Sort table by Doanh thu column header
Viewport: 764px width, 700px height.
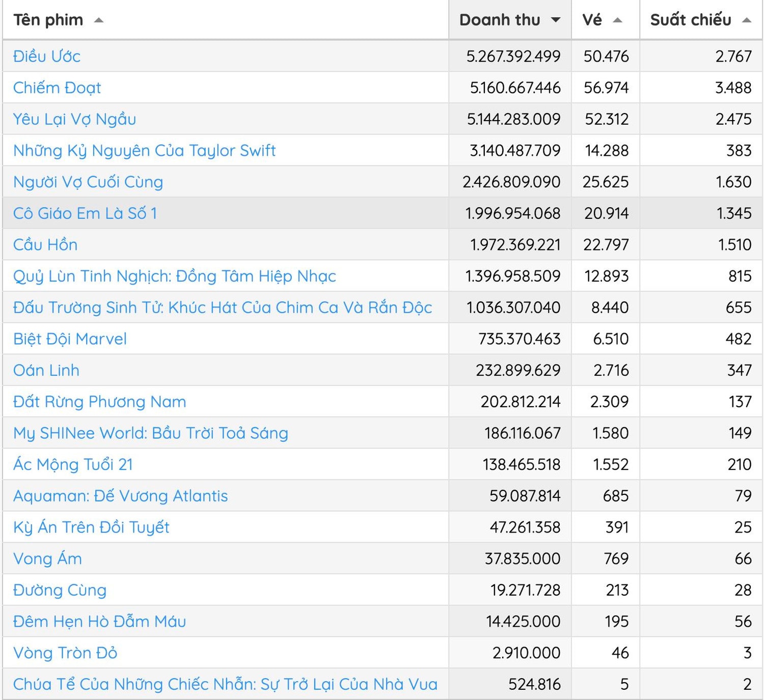pos(500,20)
